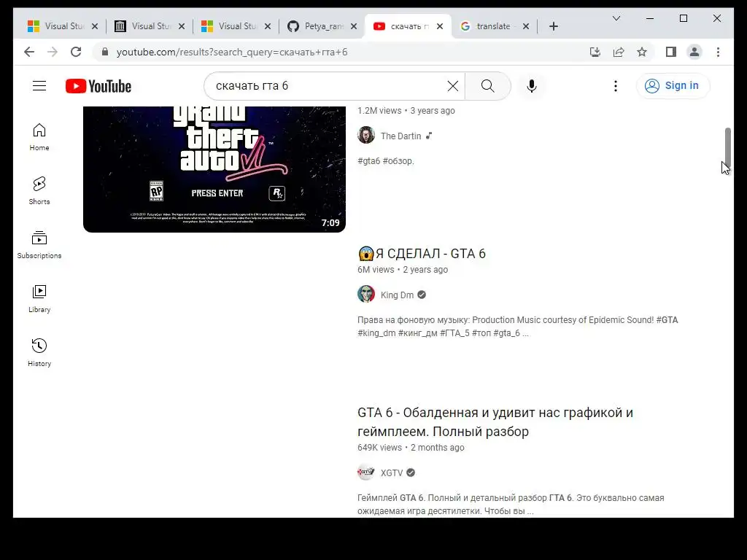747x560 pixels.
Task: Open XGTV channel name
Action: pos(392,472)
